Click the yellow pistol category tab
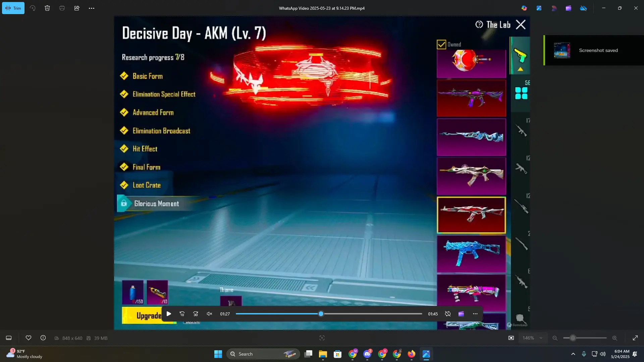The width and height of the screenshot is (644, 362). [x=520, y=56]
